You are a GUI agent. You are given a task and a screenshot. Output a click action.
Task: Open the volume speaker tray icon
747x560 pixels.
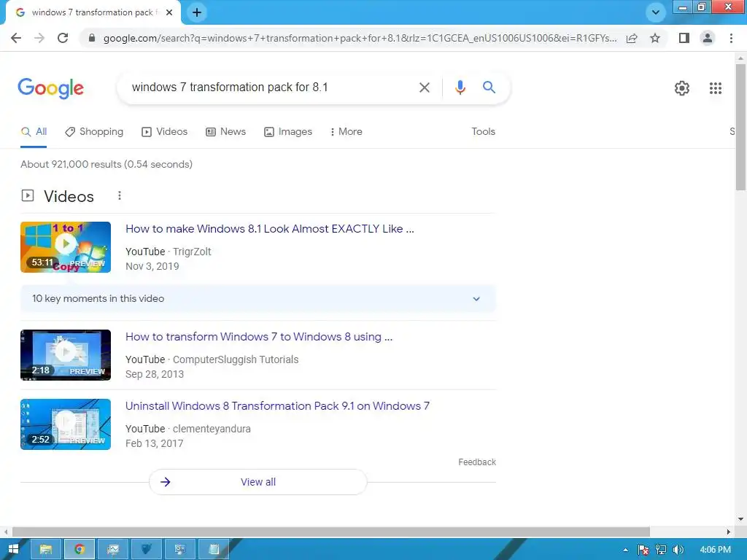pos(678,550)
